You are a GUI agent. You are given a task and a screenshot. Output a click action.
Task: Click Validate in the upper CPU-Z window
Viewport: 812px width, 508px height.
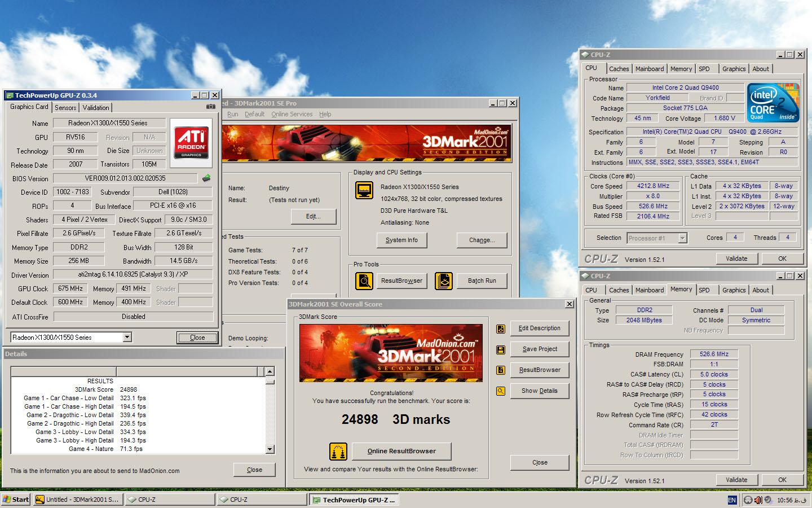click(x=736, y=259)
